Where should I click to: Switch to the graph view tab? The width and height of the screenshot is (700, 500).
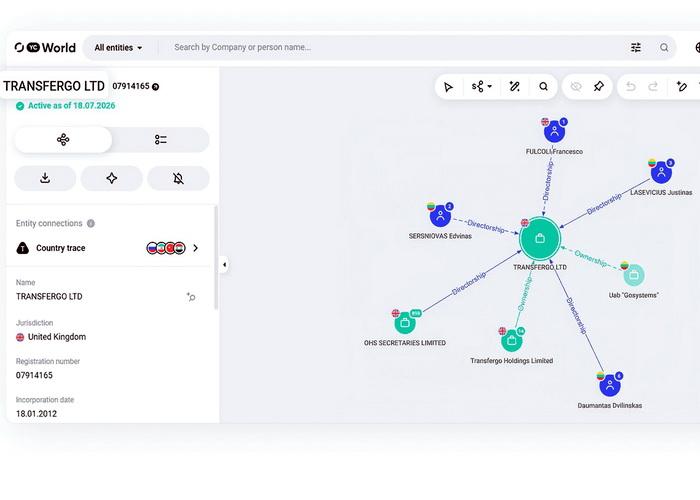coord(63,140)
